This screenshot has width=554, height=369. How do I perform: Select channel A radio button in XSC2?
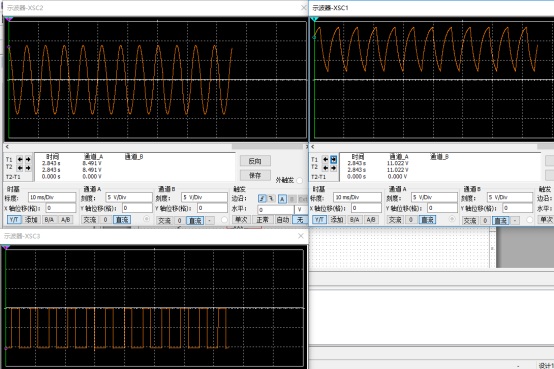(x=146, y=219)
